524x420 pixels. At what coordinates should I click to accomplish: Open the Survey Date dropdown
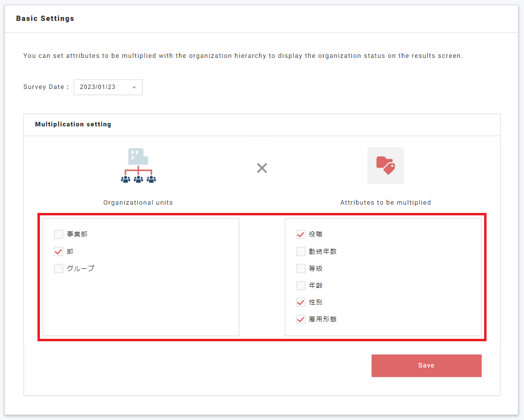[x=108, y=87]
